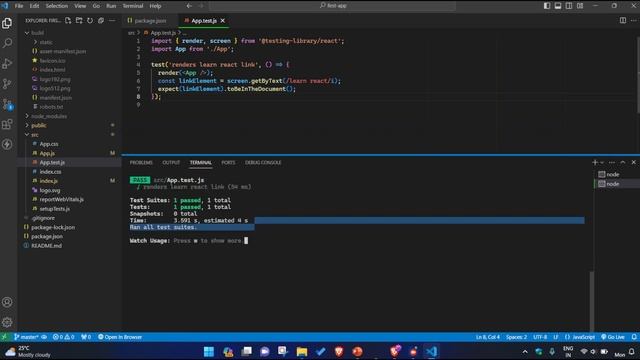Open the Explorer view in activity bar
This screenshot has width=640, height=360.
pyautogui.click(x=7, y=23)
